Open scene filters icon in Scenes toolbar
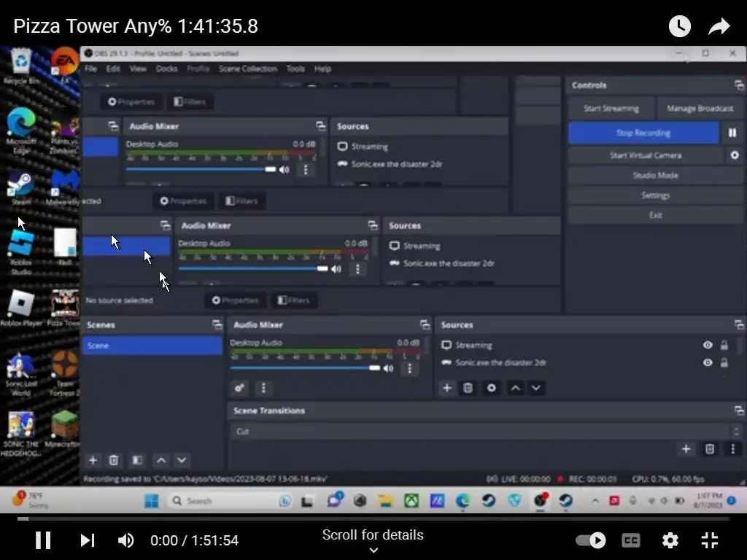This screenshot has width=747, height=560. coord(137,460)
